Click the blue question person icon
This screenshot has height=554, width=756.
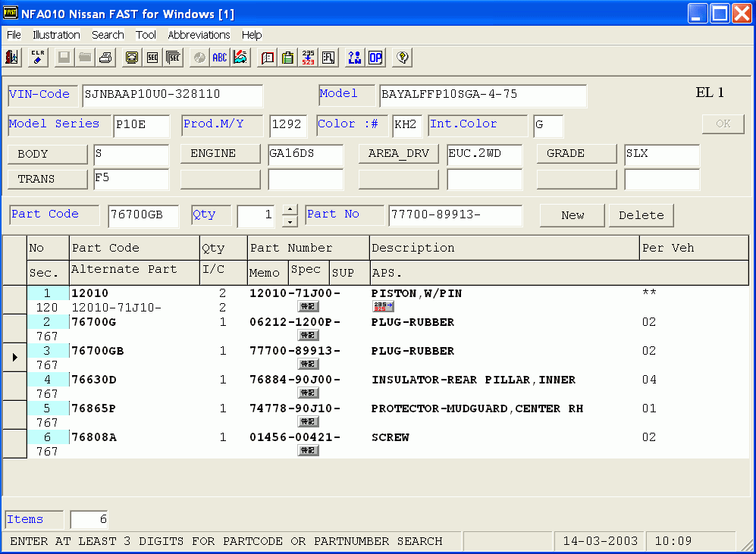point(354,58)
